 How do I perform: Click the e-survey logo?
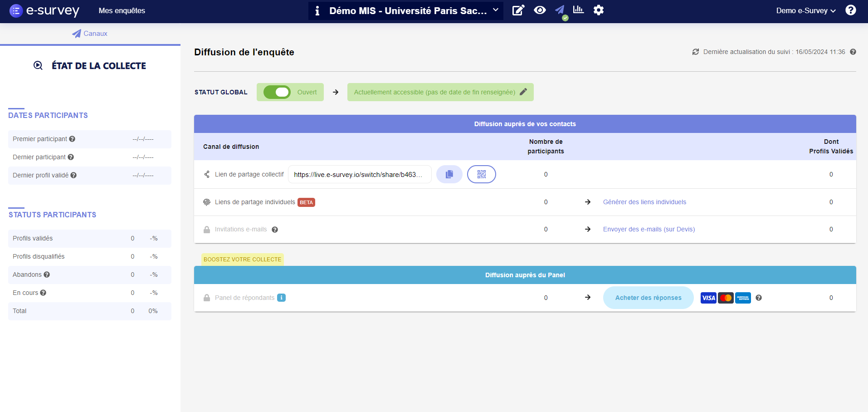click(44, 10)
